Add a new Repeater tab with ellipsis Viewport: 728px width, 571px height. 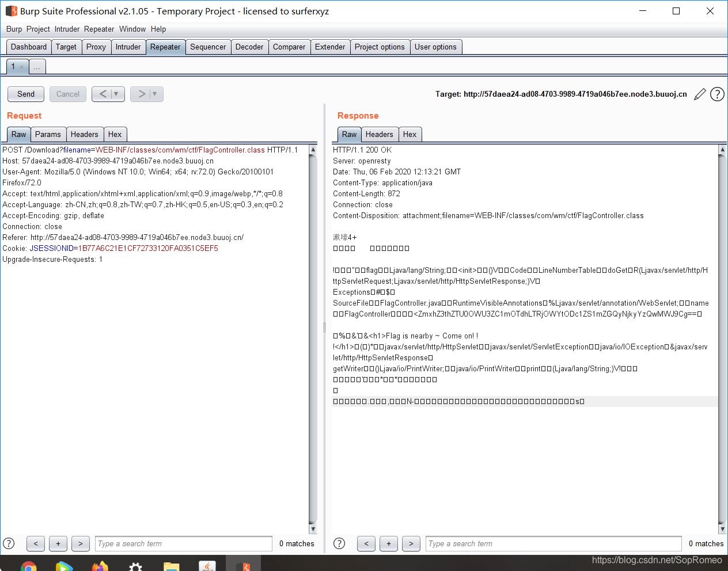coord(37,67)
